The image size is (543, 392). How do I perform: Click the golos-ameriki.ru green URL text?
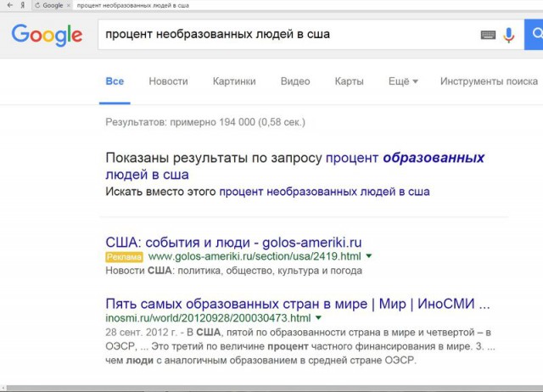(x=255, y=256)
